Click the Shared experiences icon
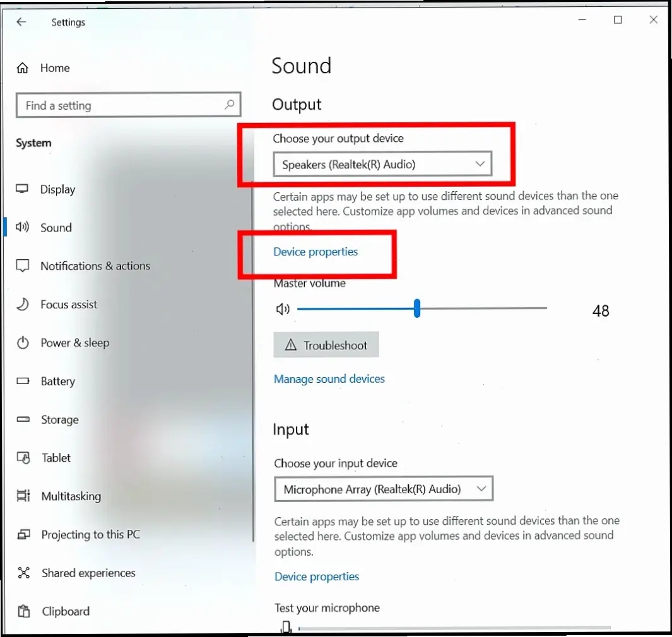 click(24, 573)
